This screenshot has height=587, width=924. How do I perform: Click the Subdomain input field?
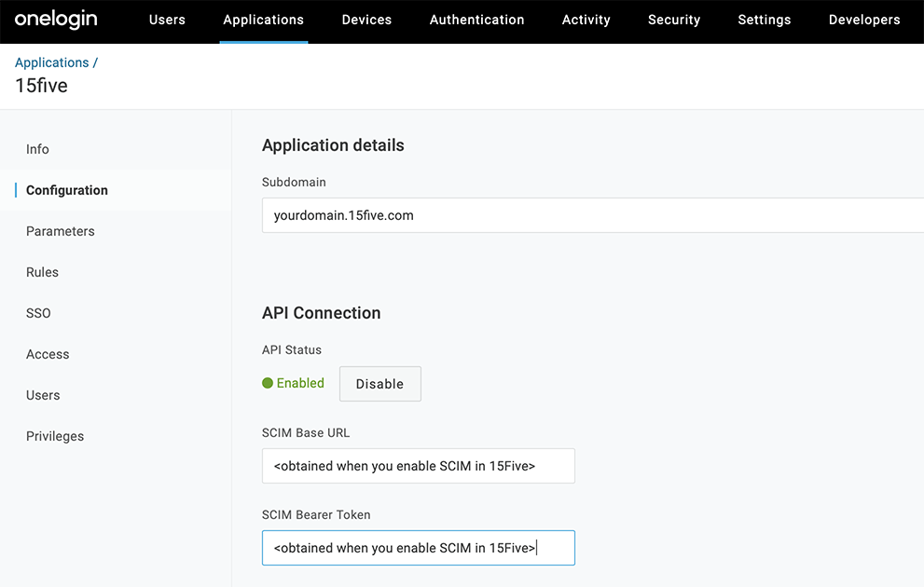592,215
